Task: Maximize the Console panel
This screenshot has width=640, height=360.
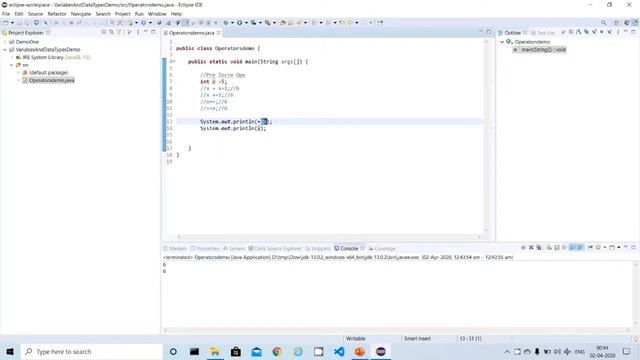Action: click(633, 247)
